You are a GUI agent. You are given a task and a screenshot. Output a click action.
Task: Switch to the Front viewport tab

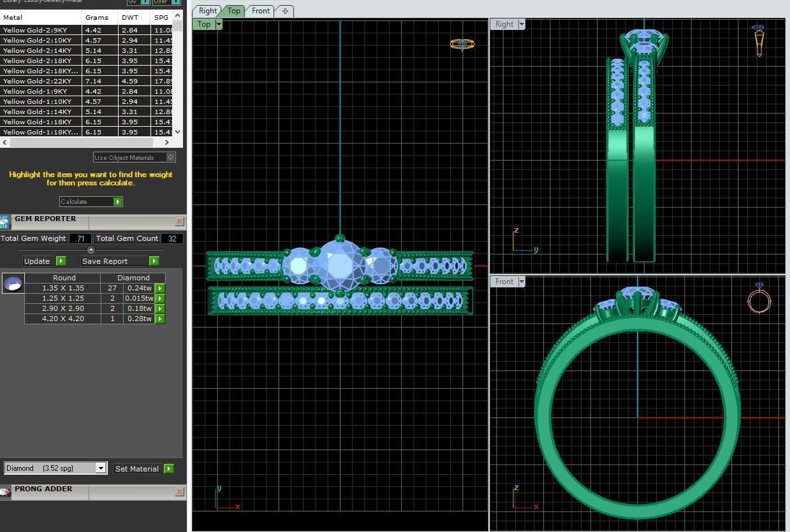click(261, 11)
